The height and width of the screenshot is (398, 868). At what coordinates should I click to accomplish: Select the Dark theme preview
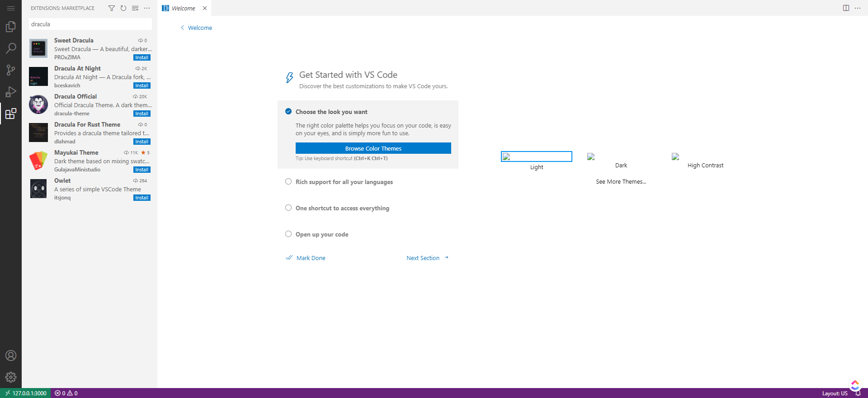click(x=621, y=160)
